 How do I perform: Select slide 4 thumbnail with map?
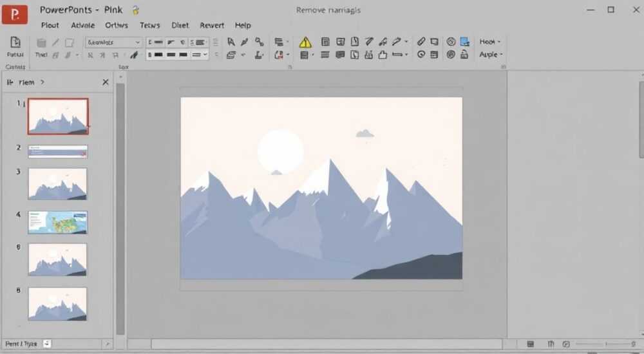[57, 222]
